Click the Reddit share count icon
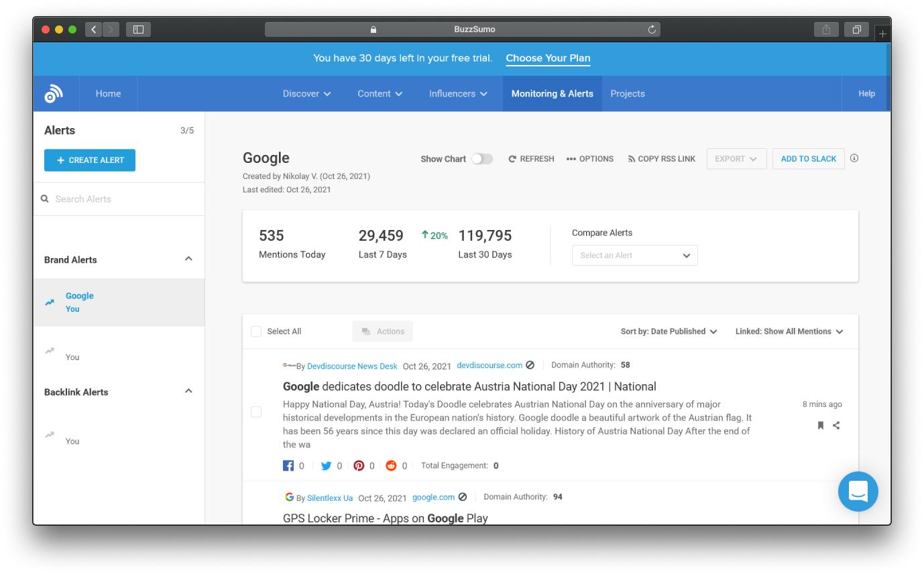 pyautogui.click(x=391, y=465)
